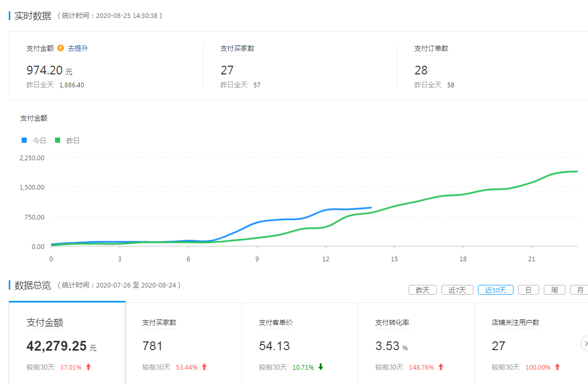Switch to the 日 period view
588x384 pixels.
(528, 290)
